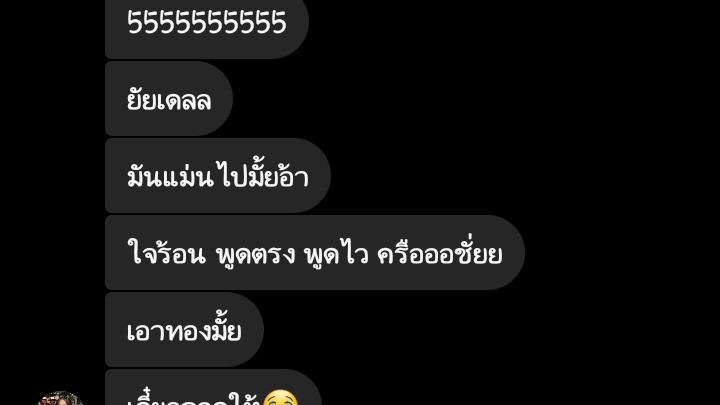Click the มันแม่น text in the third bubble
720x405 pixels.
[x=170, y=176]
